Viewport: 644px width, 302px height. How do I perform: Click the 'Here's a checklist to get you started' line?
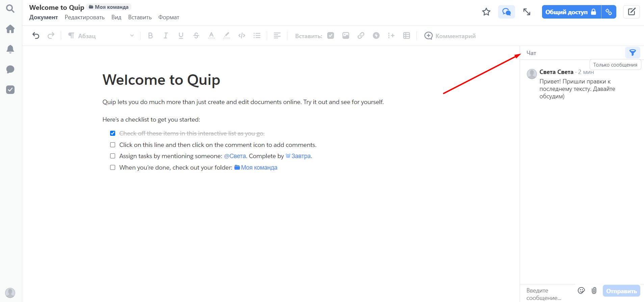151,120
